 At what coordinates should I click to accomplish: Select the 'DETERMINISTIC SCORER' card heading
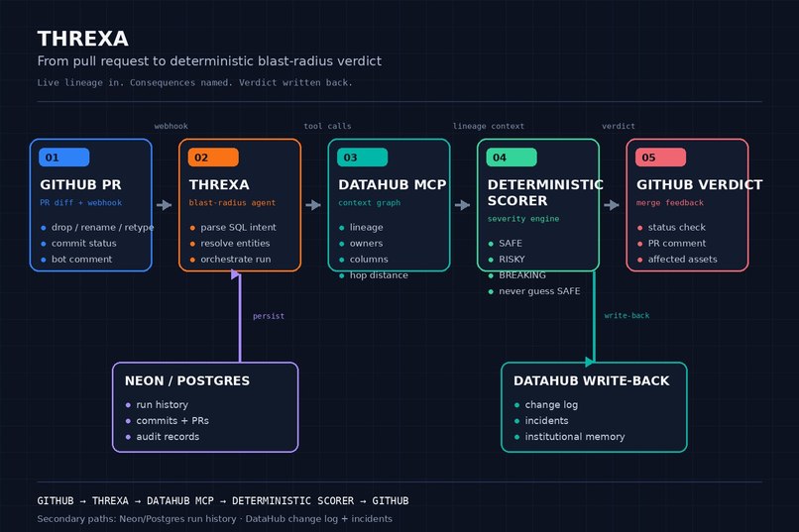click(545, 192)
